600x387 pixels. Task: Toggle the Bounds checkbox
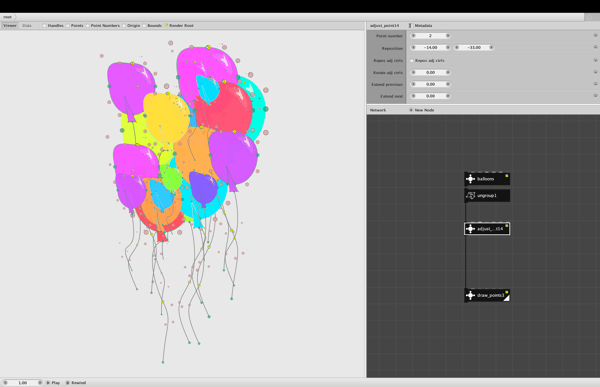click(x=144, y=26)
